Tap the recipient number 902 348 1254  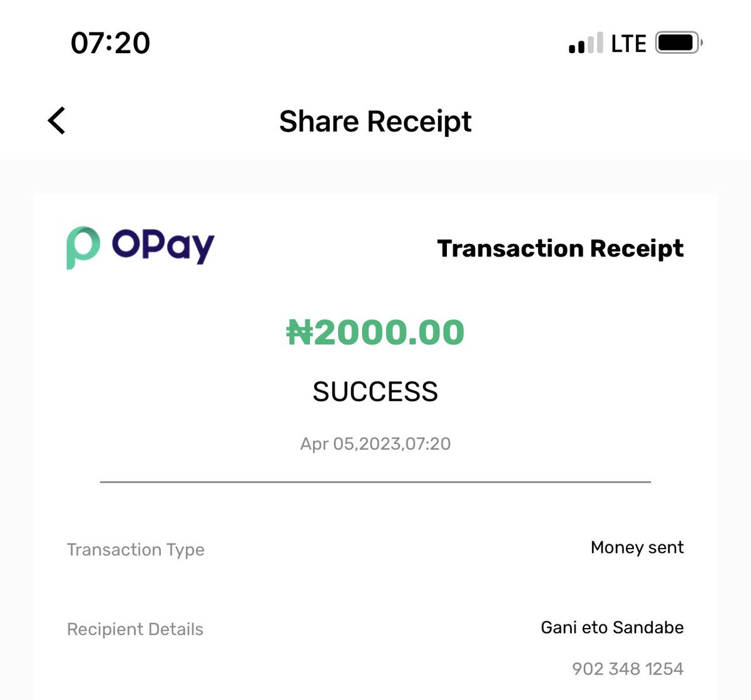(628, 669)
